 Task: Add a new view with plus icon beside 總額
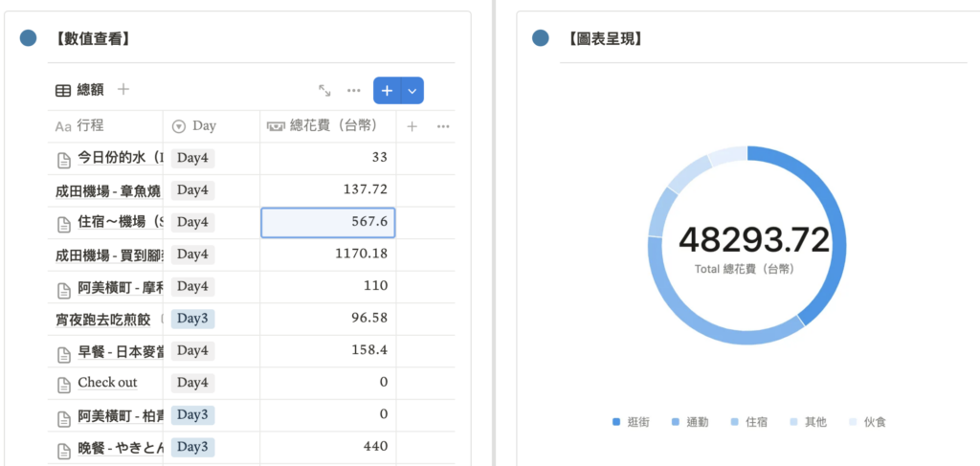123,90
